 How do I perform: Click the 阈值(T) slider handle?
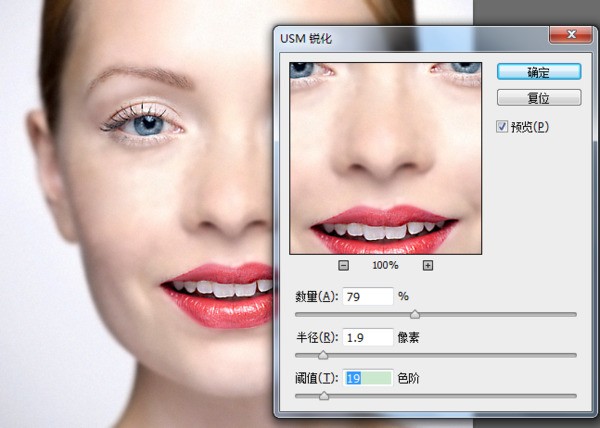pos(324,395)
